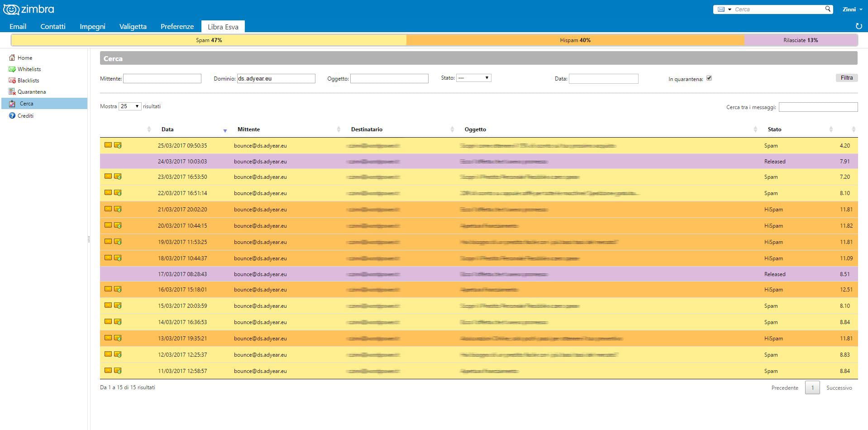Select Cerca in the sidebar
Viewport: 868px width, 430px height.
(44, 104)
